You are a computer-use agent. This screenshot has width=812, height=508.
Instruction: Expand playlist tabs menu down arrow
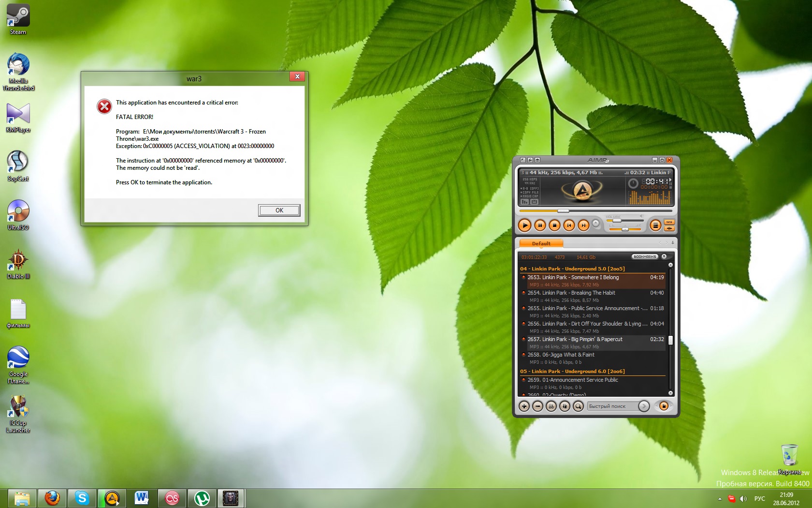[x=672, y=243]
